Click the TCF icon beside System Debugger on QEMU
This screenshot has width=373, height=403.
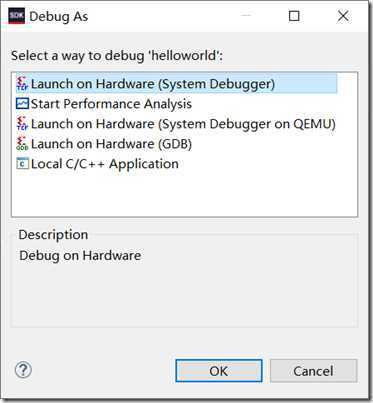click(x=22, y=124)
